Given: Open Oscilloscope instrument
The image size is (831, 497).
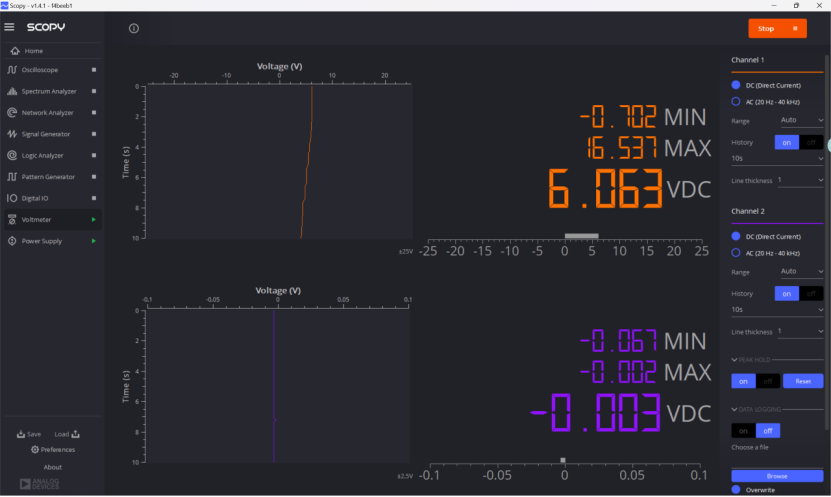Looking at the screenshot, I should coord(52,70).
